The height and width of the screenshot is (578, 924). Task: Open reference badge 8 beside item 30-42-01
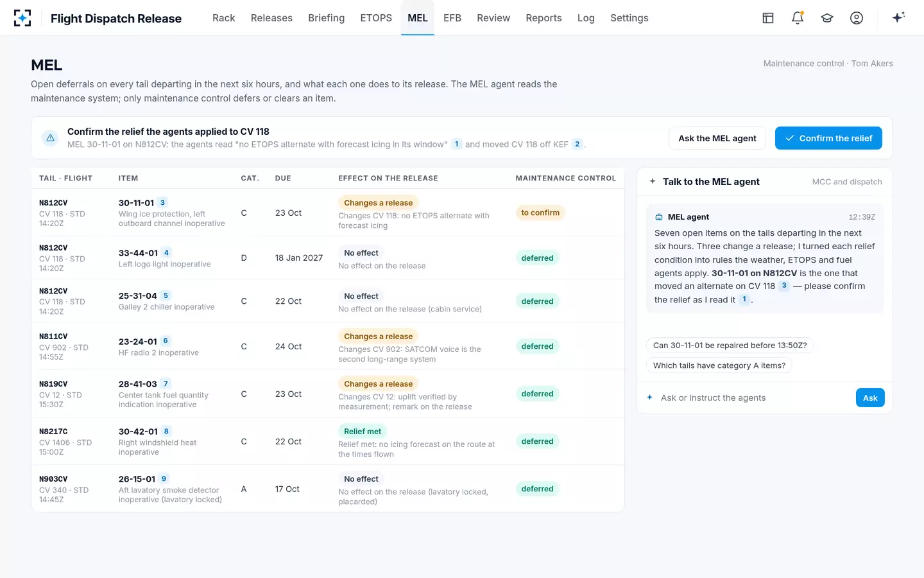(166, 432)
